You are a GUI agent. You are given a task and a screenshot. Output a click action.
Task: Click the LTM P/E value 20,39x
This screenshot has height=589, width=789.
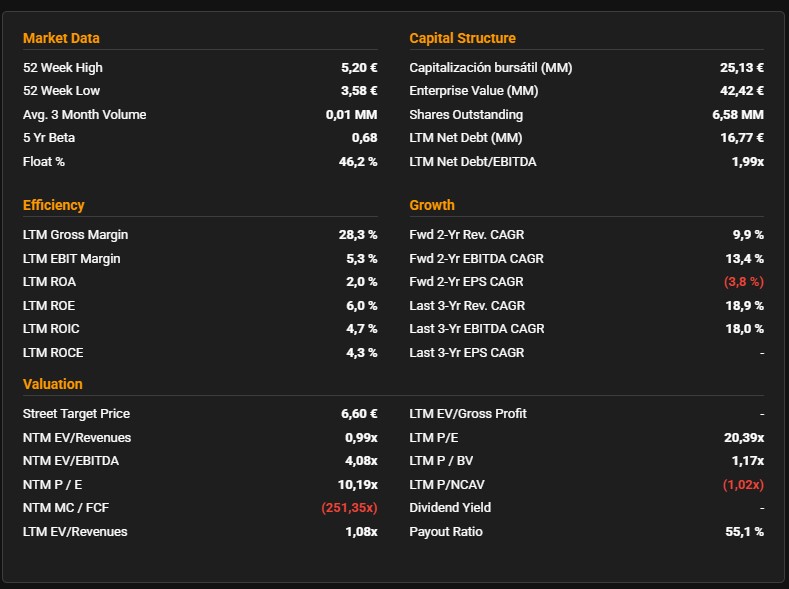tap(740, 438)
